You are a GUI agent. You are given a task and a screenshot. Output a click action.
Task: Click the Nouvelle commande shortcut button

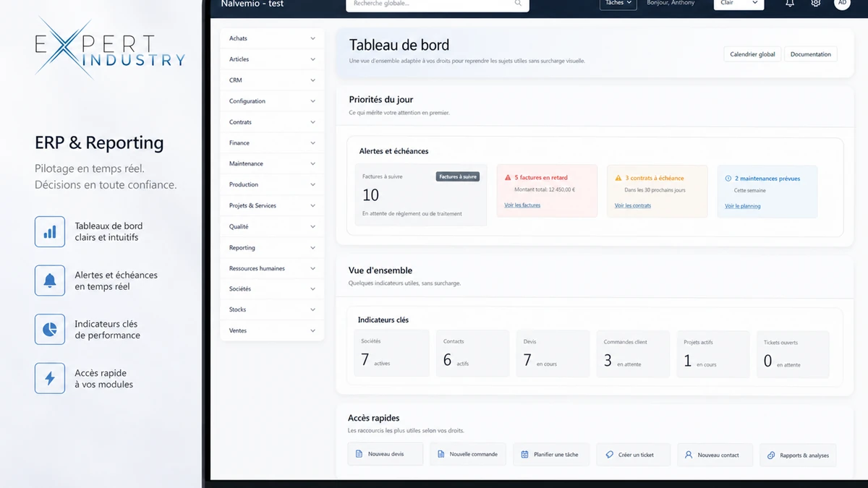pos(468,455)
